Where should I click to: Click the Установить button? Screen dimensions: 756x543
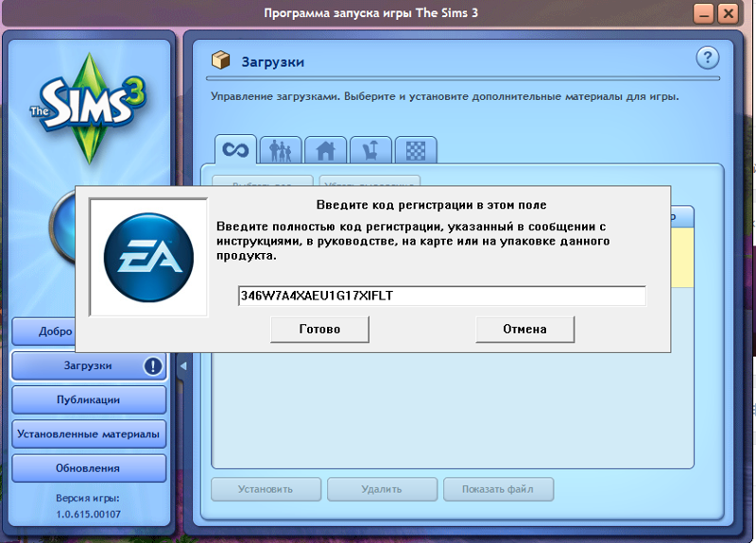266,489
